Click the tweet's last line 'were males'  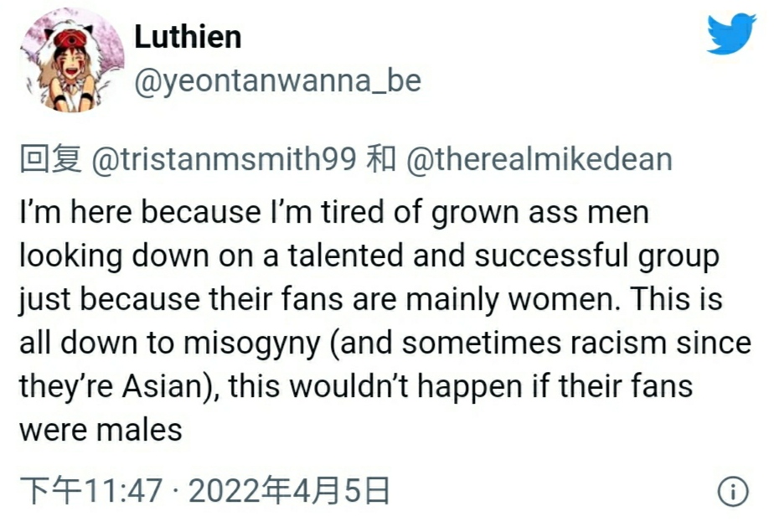click(101, 429)
